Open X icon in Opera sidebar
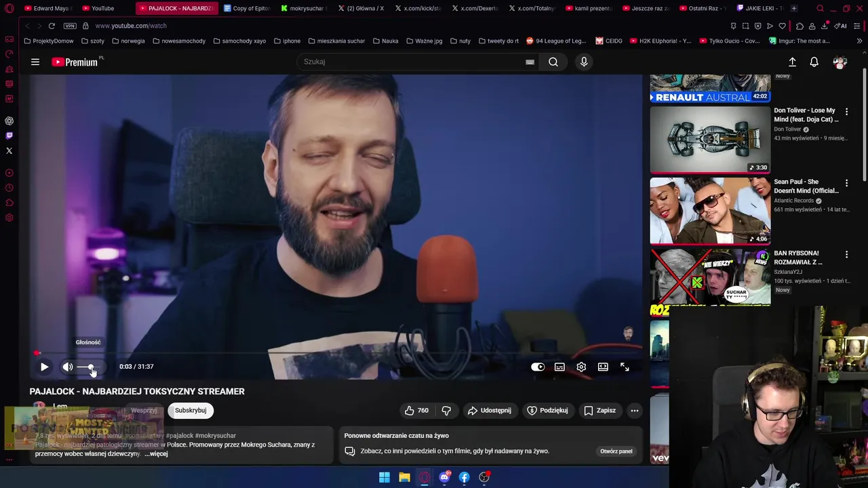 (9, 150)
